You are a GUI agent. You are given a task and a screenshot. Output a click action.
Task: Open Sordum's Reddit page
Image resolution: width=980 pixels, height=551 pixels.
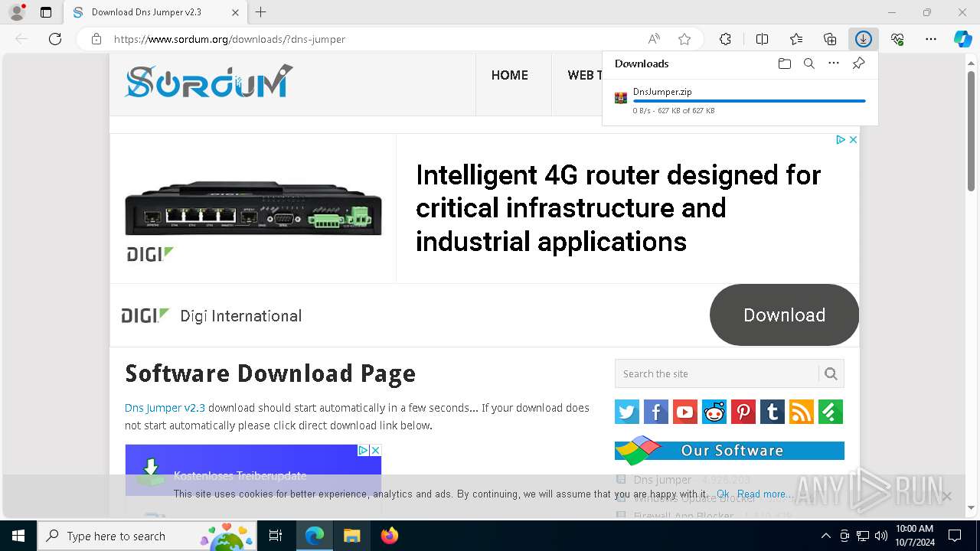tap(714, 412)
